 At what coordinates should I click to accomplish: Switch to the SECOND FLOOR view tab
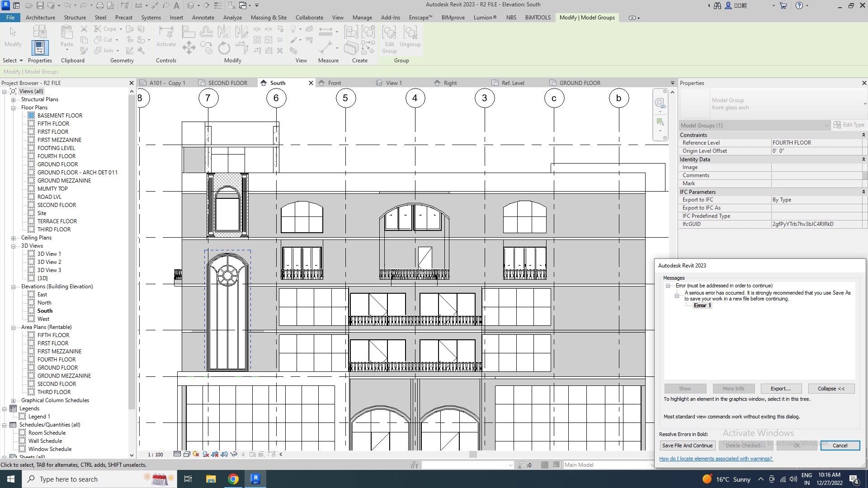[227, 83]
